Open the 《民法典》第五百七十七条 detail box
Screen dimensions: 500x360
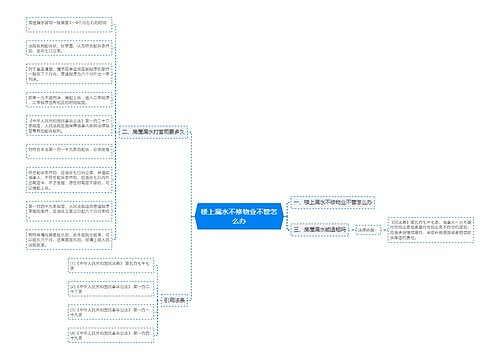click(x=431, y=230)
